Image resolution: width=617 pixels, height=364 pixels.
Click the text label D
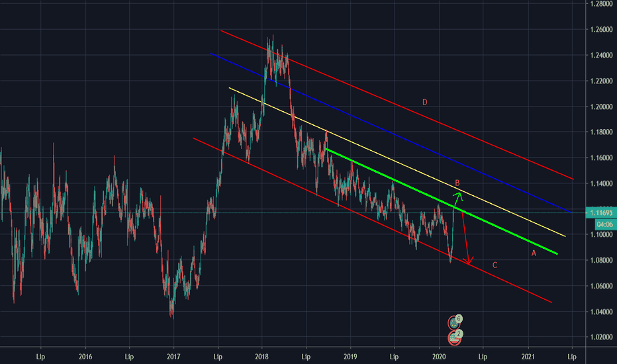[424, 103]
